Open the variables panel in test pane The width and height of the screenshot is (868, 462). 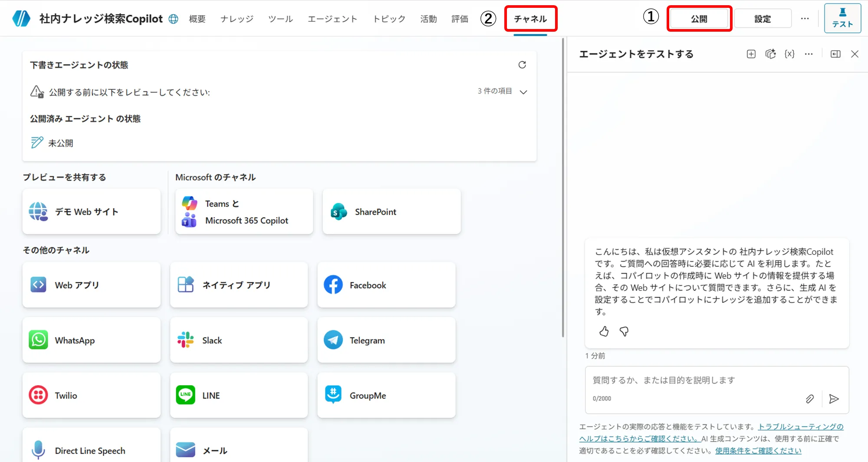tap(789, 54)
